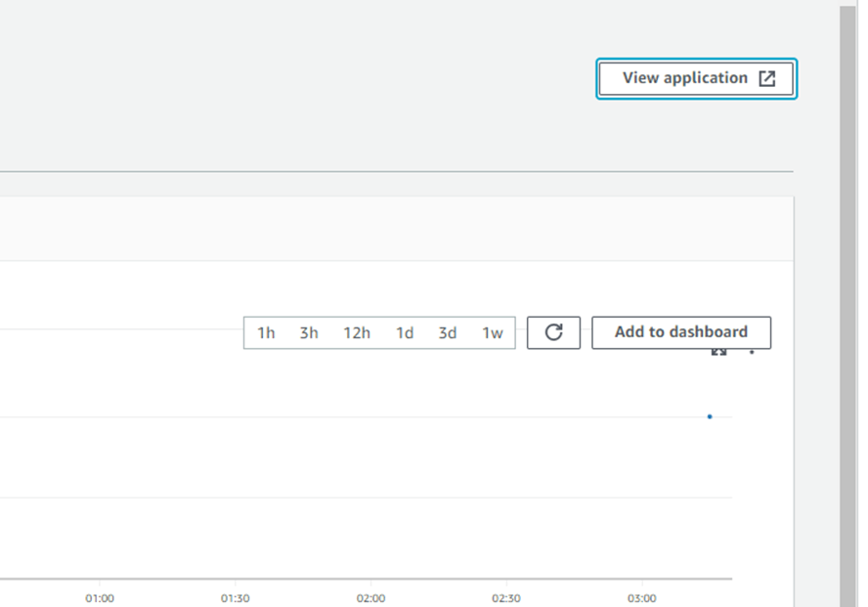Viewport: 868px width, 607px height.
Task: Click the refresh graph icon
Action: click(x=553, y=332)
